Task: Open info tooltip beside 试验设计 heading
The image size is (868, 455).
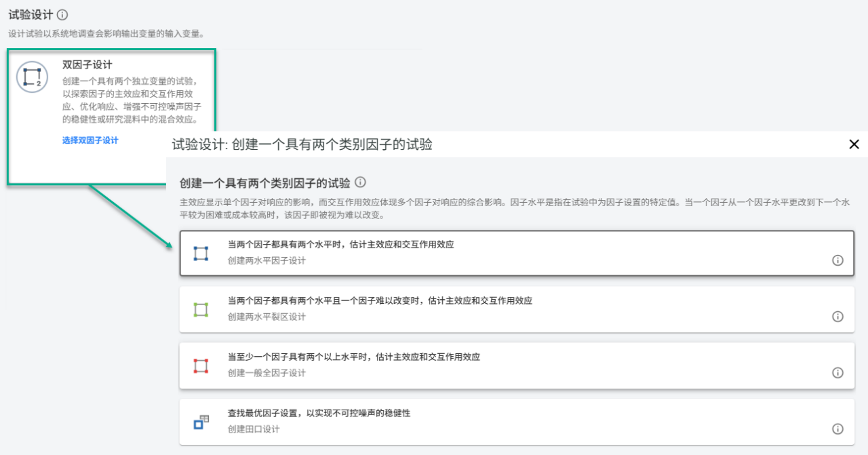Action: point(62,13)
